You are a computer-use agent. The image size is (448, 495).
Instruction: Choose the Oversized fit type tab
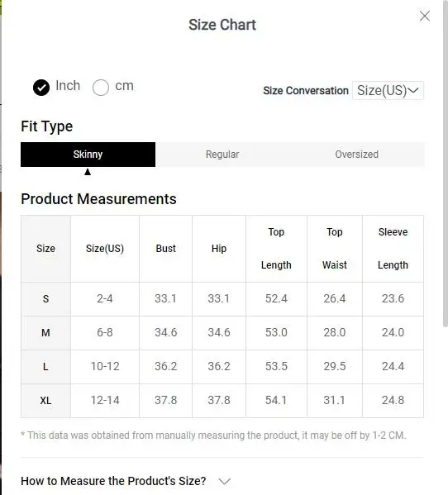click(357, 155)
